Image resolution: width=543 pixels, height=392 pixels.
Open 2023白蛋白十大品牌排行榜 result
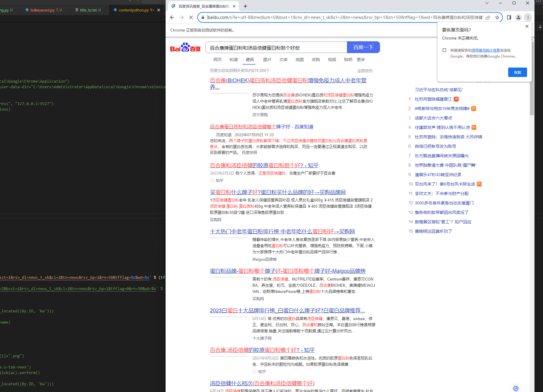[287, 311]
